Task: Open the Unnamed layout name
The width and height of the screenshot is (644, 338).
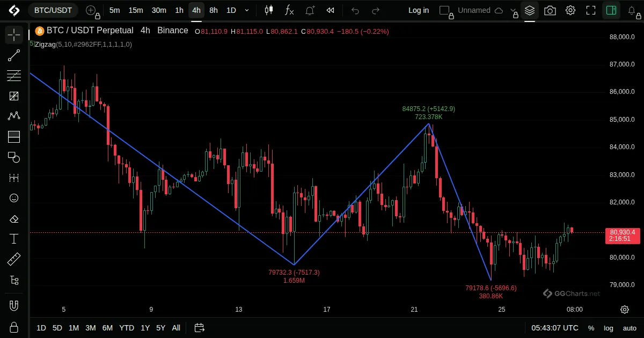Action: pos(474,10)
